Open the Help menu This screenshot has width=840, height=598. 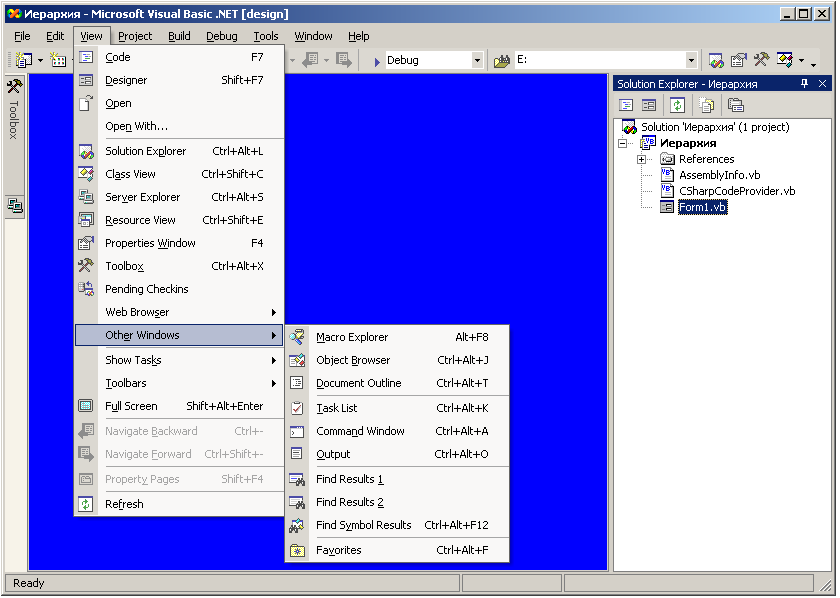pyautogui.click(x=358, y=36)
